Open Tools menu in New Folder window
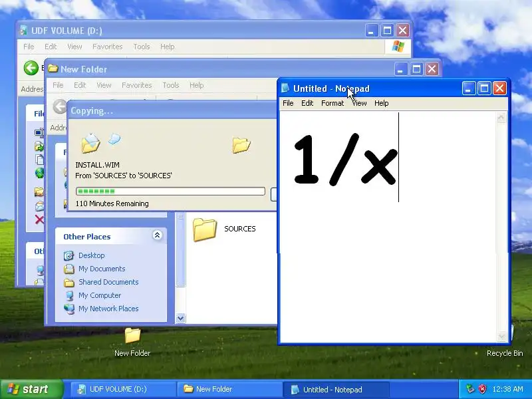Screen dimensions: 532x399 (x=171, y=85)
